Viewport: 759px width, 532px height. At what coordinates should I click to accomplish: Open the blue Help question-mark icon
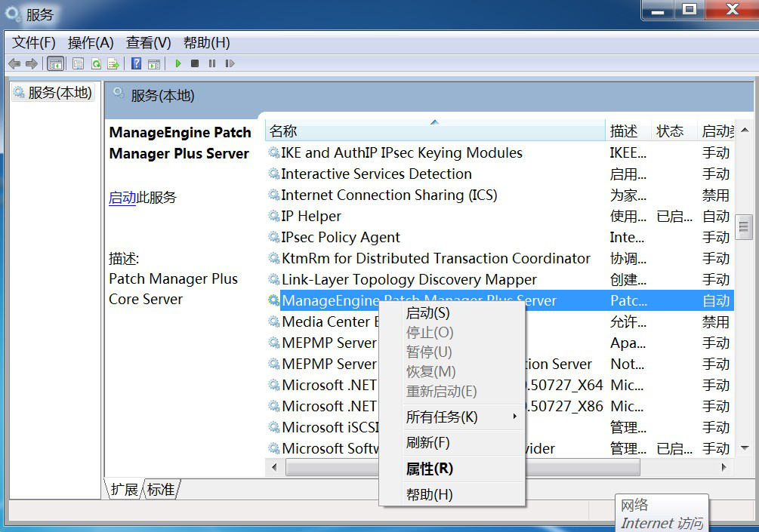(x=137, y=63)
